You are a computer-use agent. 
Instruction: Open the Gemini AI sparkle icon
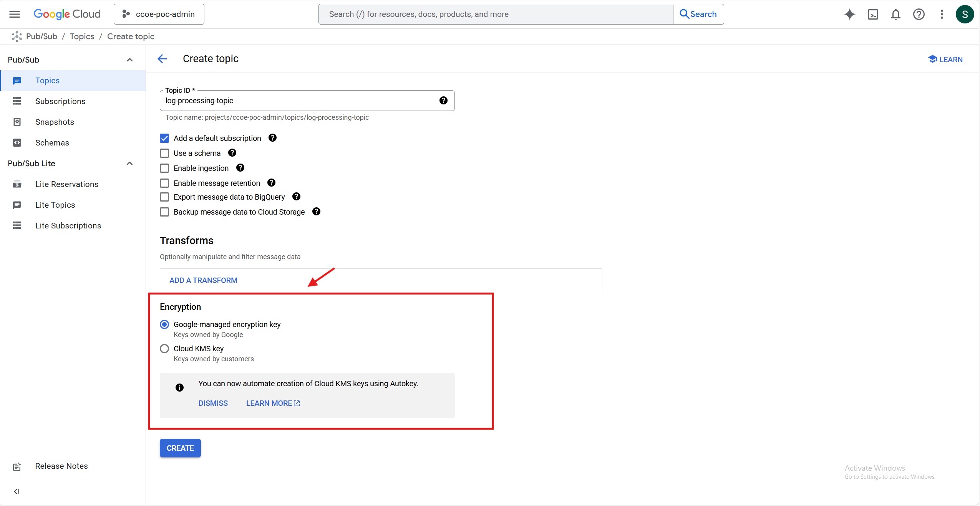click(x=849, y=14)
